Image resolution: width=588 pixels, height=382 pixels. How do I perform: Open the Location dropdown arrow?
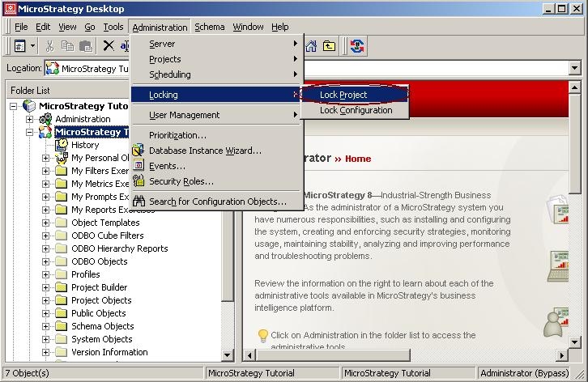coord(574,68)
